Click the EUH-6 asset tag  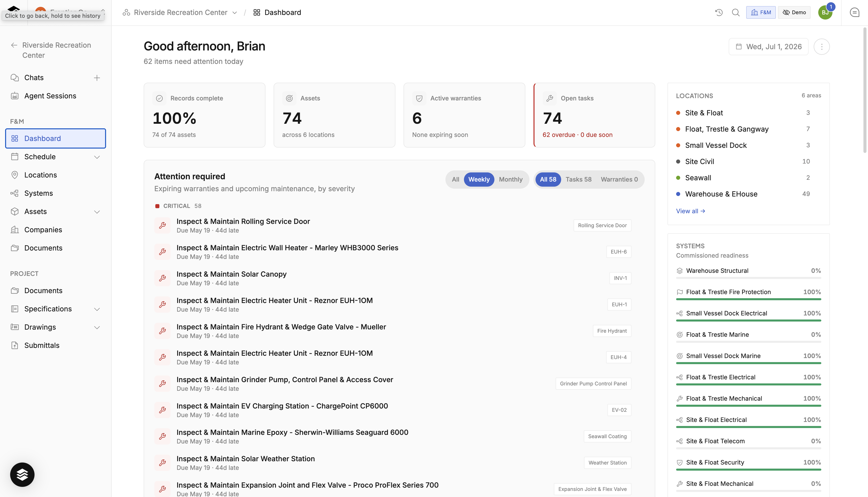[618, 252]
